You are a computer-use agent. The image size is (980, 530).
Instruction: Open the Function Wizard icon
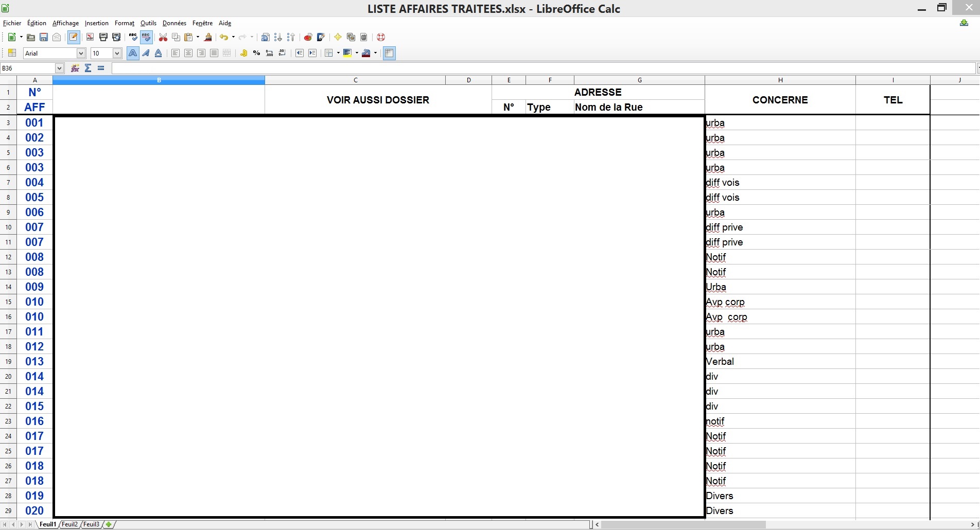point(75,68)
